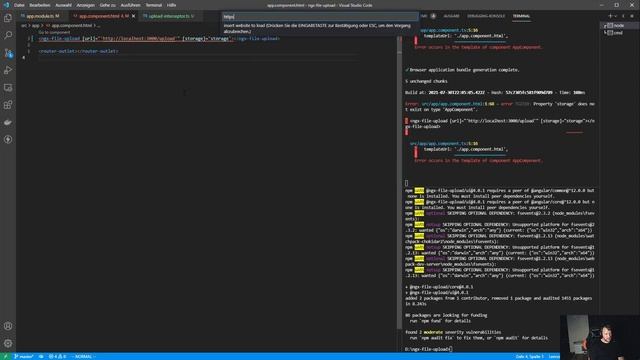Select the Ausgabe panel tab
The height and width of the screenshot is (360, 640).
click(x=451, y=16)
